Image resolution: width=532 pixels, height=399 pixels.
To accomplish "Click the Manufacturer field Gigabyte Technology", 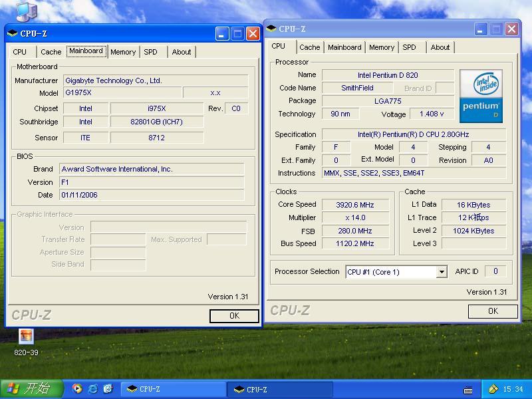I will click(x=156, y=80).
